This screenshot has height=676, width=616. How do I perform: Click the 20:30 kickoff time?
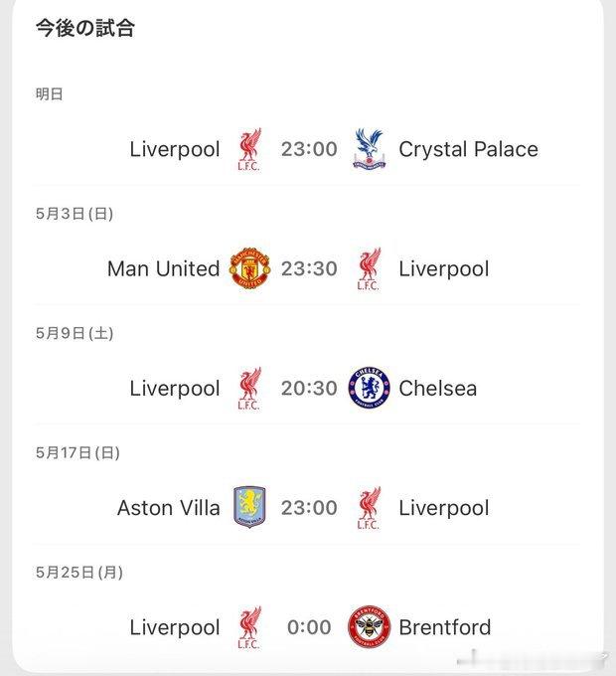(309, 388)
